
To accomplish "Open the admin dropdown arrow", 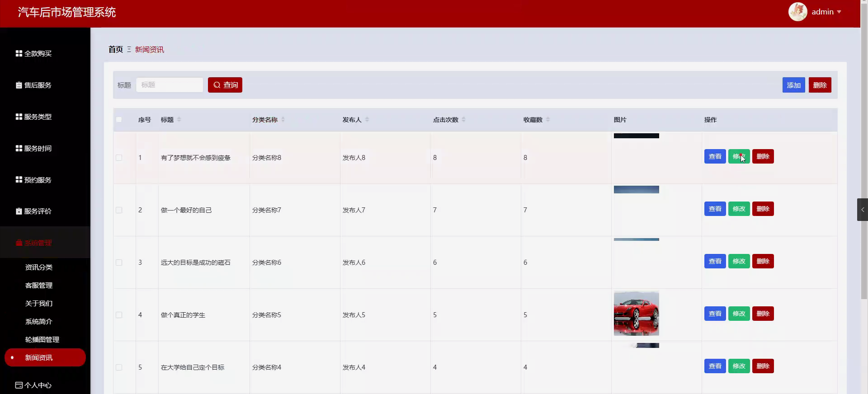I will click(839, 12).
